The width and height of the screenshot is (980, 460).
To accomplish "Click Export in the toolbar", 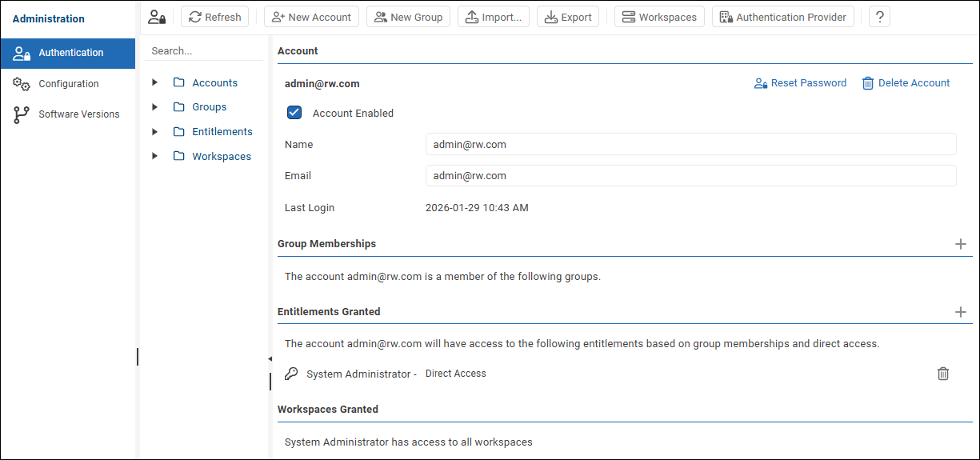I will click(x=568, y=17).
